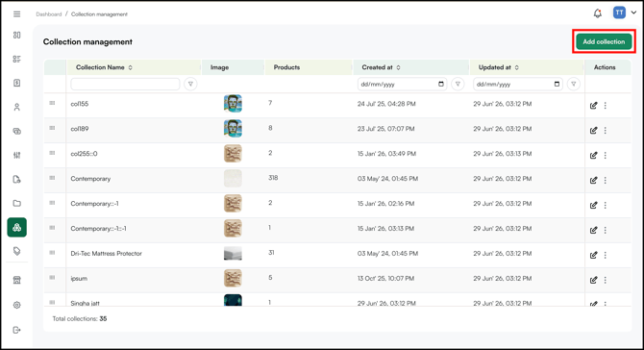
Task: Click the 318 products count
Action: (273, 178)
